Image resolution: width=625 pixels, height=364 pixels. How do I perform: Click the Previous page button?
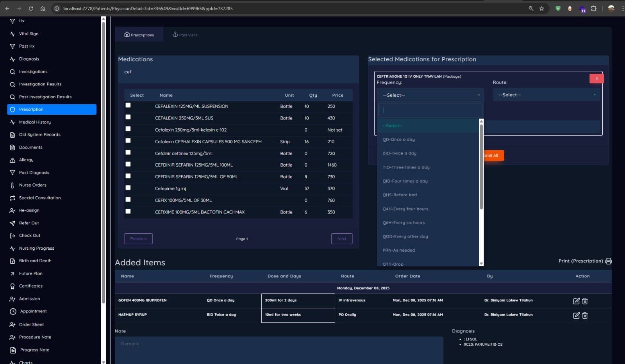pos(138,239)
